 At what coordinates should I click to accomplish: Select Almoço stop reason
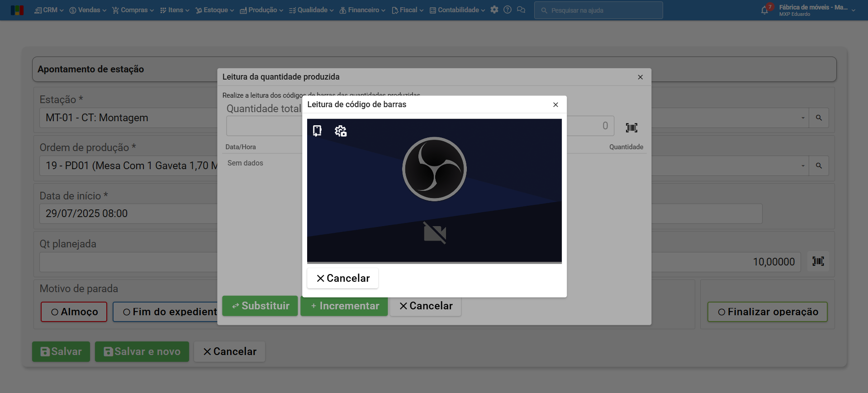point(74,312)
